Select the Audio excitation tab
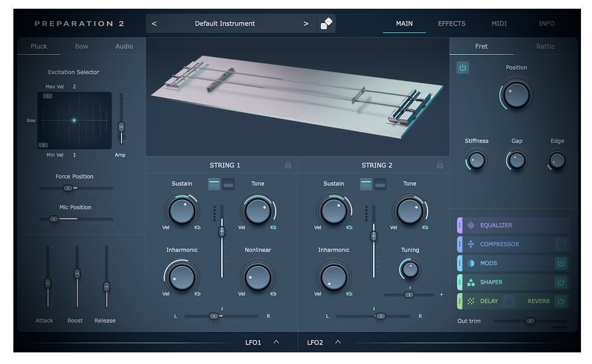592x364 pixels. pos(124,46)
